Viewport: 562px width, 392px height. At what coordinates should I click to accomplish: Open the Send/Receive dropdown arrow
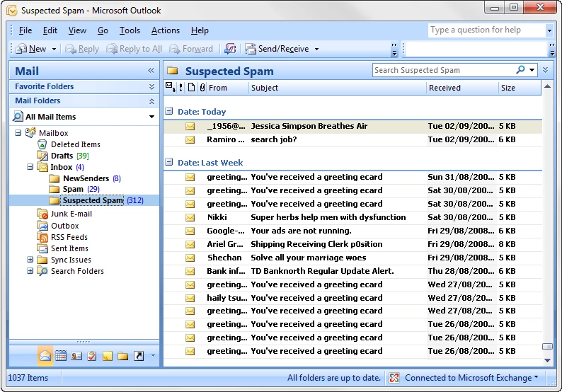316,49
